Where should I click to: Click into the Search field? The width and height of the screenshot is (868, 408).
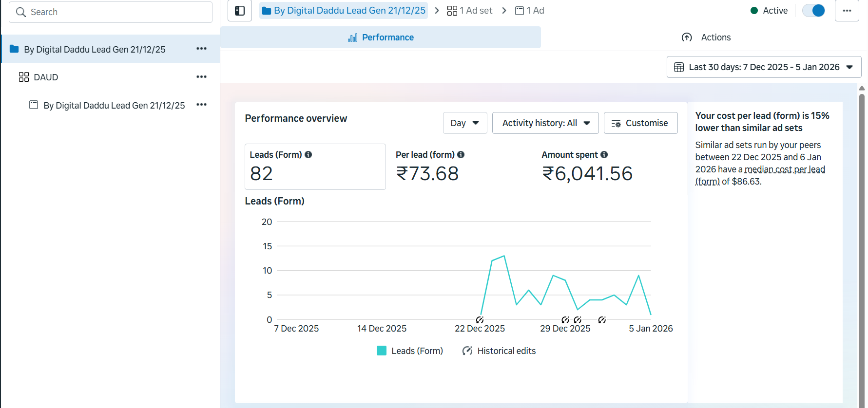click(x=111, y=12)
